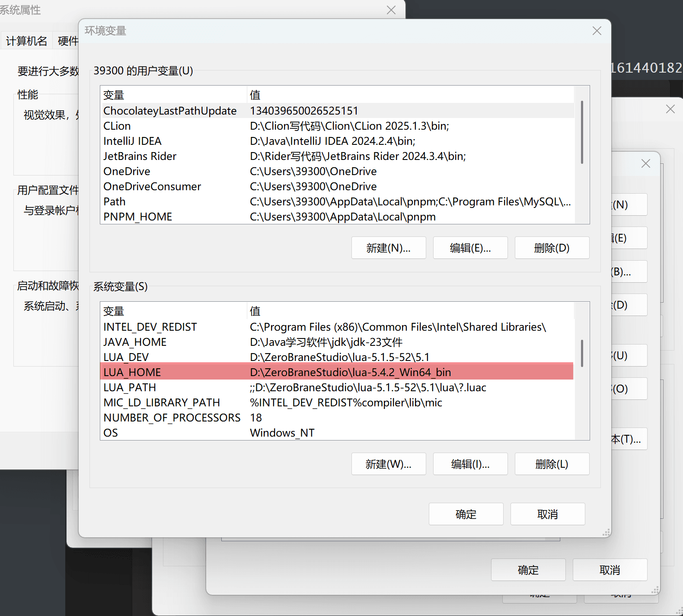Close the 环境变量 dialog
Image resolution: width=683 pixels, height=616 pixels.
coord(597,31)
